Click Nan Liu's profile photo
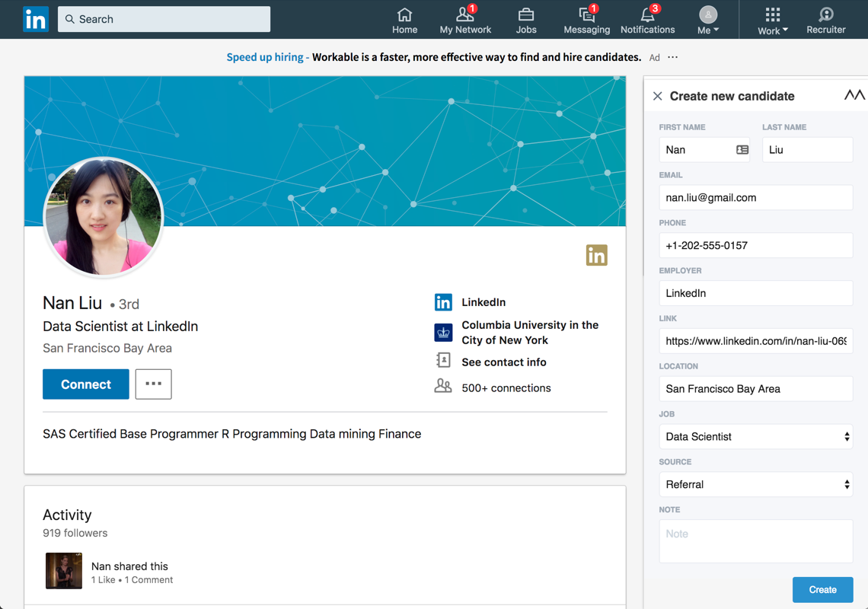The height and width of the screenshot is (609, 868). point(104,216)
